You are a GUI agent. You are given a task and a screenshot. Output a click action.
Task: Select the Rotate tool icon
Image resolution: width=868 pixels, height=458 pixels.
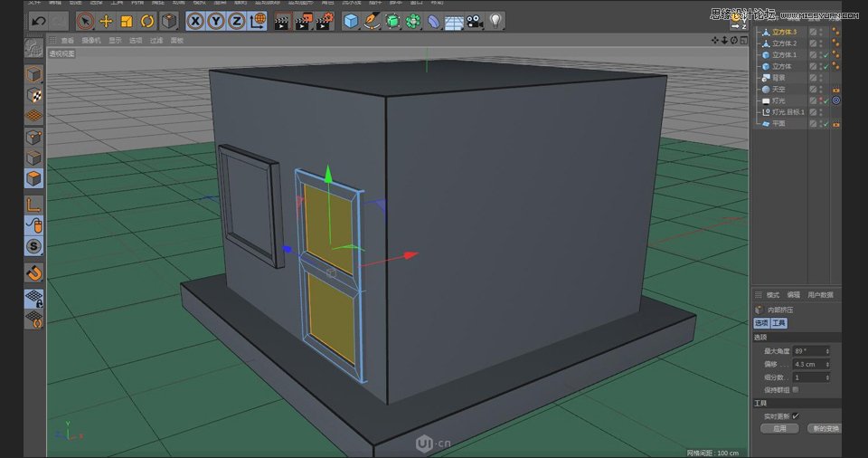click(x=147, y=22)
